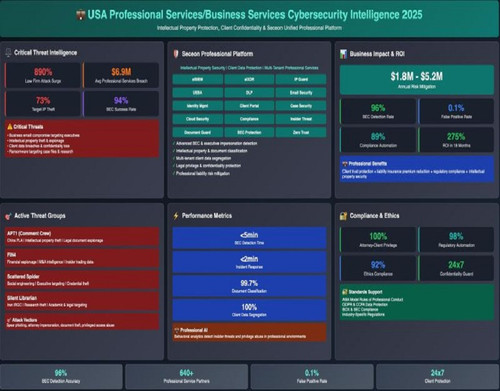Click the Professional Benefits blue banner text

(x=413, y=174)
